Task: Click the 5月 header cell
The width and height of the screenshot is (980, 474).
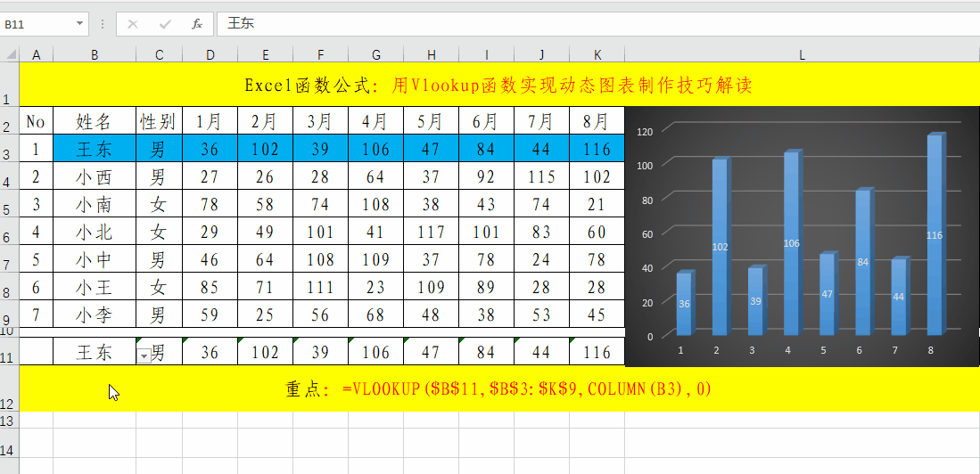Action: click(x=431, y=120)
